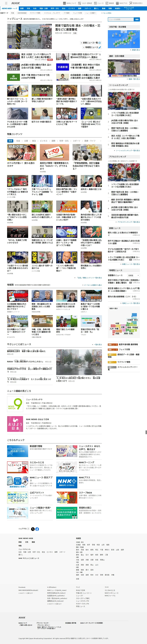Open the 鉄道運行情報 banner image
Image resolution: width=147 pixels, height=644 pixels.
point(18,451)
